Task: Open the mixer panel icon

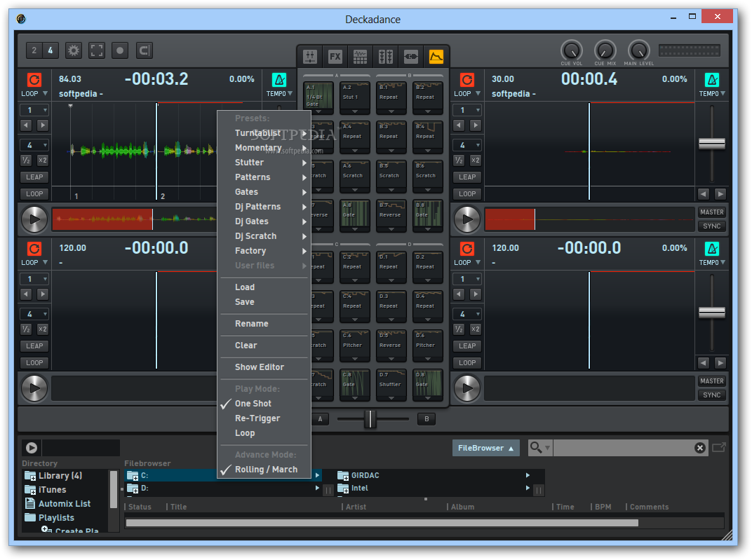Action: coord(310,57)
